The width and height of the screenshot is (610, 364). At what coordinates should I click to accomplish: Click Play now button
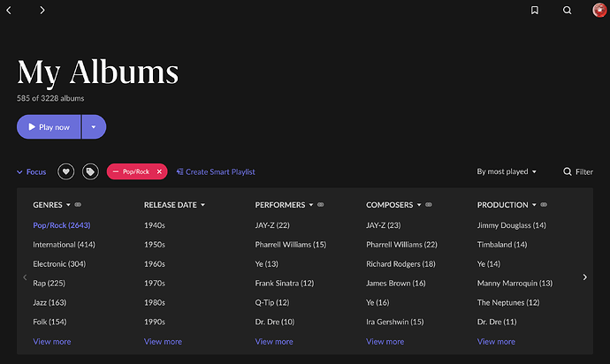49,126
